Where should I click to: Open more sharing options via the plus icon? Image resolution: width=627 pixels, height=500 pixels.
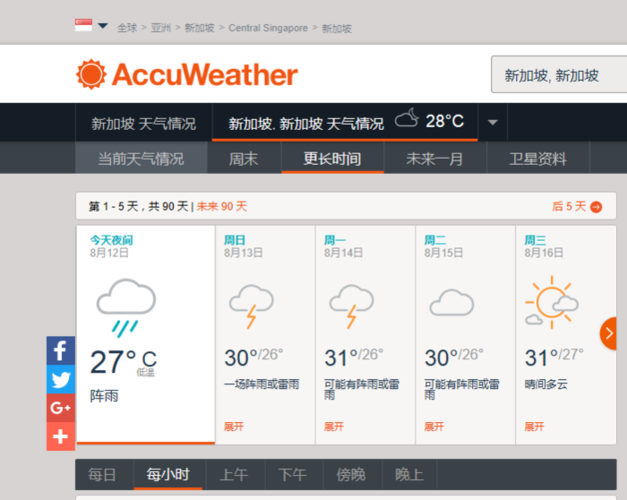60,436
